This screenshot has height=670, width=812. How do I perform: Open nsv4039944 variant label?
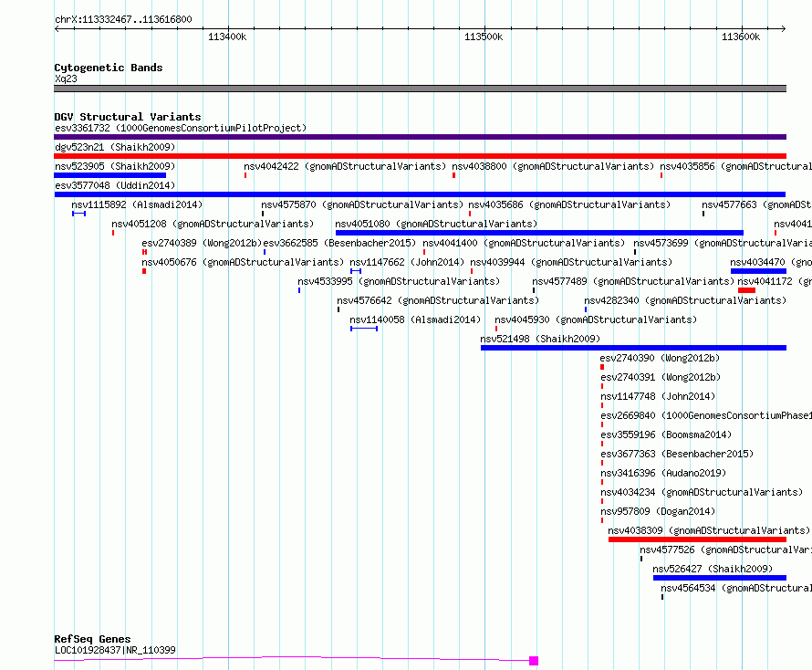(571, 262)
